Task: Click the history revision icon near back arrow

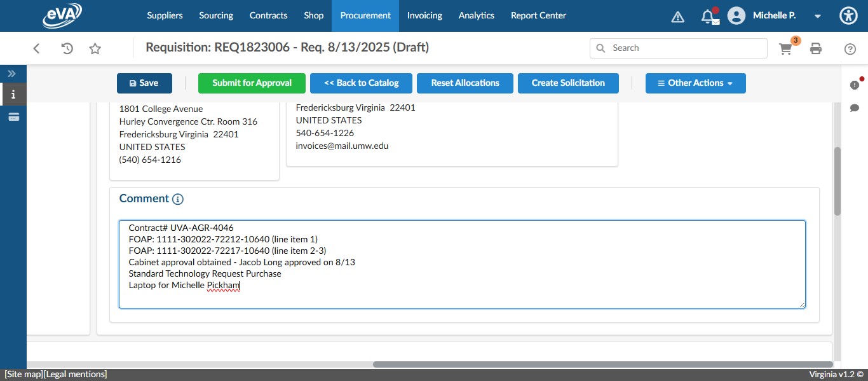Action: coord(67,48)
